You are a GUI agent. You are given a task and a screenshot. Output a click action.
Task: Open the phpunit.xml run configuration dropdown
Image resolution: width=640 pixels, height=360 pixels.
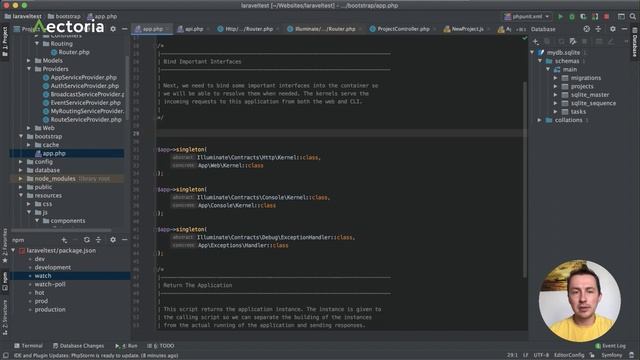(527, 17)
